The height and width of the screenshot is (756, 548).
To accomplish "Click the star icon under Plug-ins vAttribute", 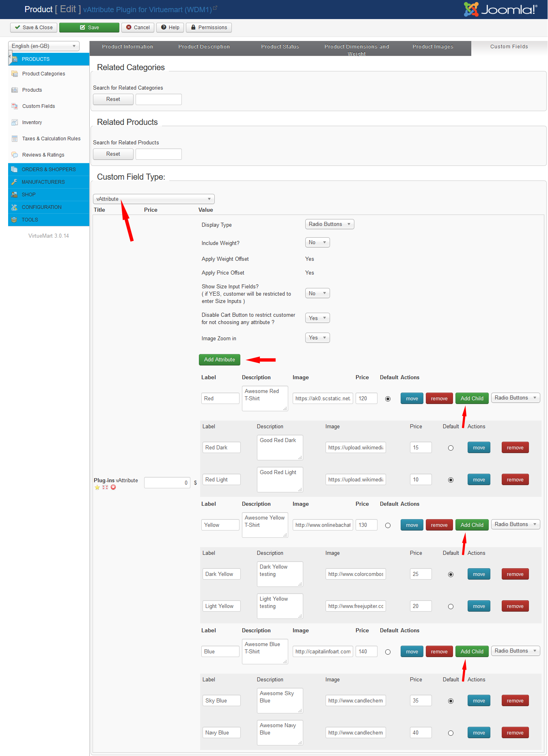I will click(97, 488).
